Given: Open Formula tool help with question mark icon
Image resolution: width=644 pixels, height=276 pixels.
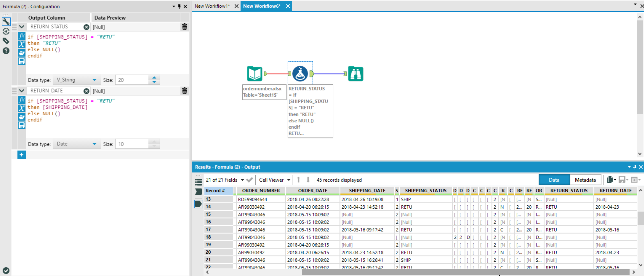Looking at the screenshot, I should [6, 51].
